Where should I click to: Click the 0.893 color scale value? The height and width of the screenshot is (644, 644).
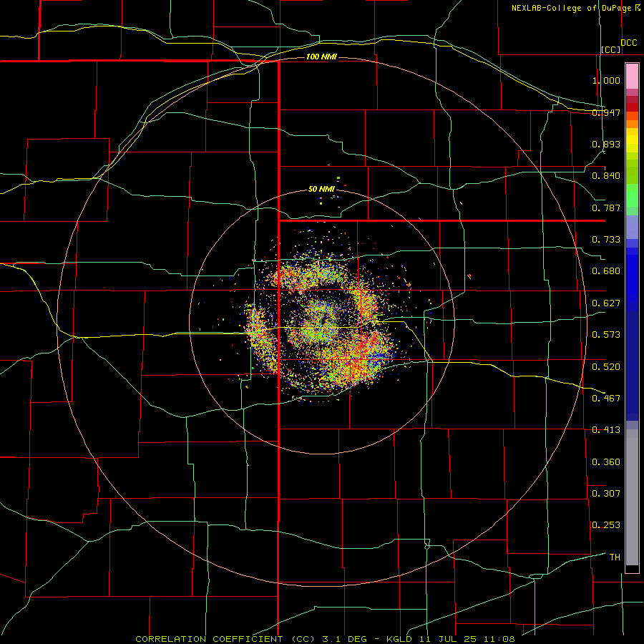click(x=606, y=144)
